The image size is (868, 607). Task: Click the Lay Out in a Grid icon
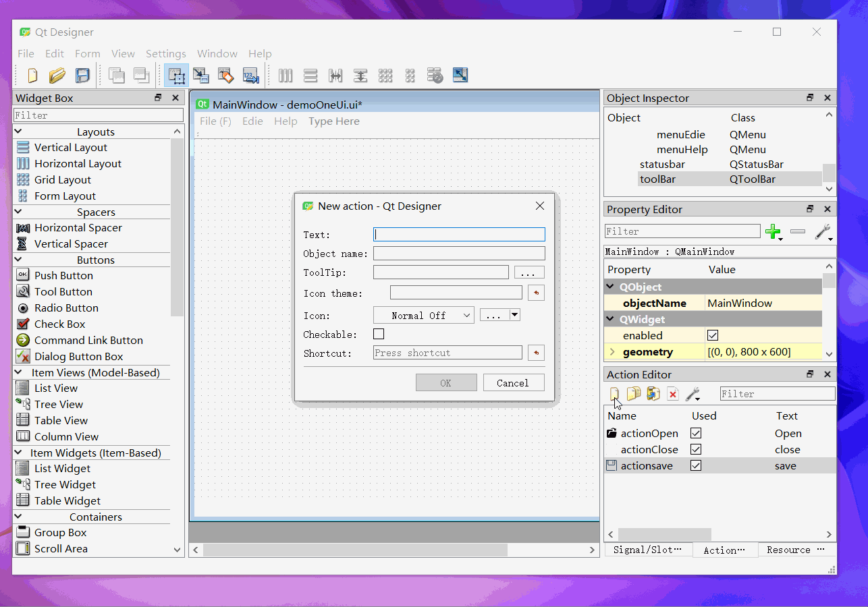(385, 76)
